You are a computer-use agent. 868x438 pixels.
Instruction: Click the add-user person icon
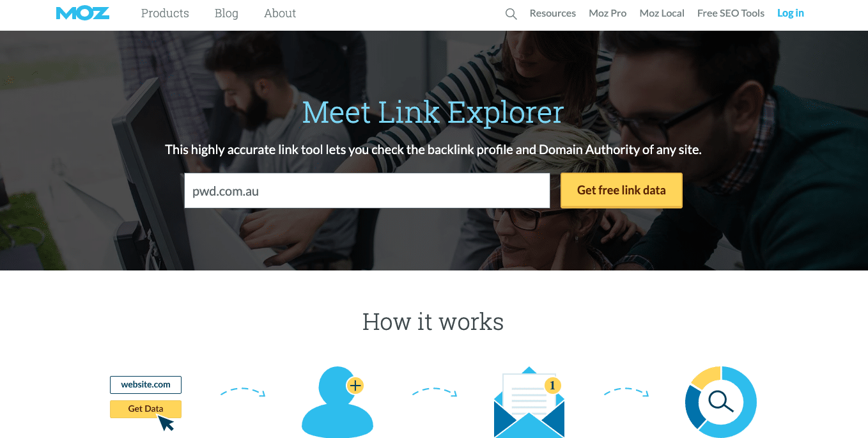tap(337, 402)
